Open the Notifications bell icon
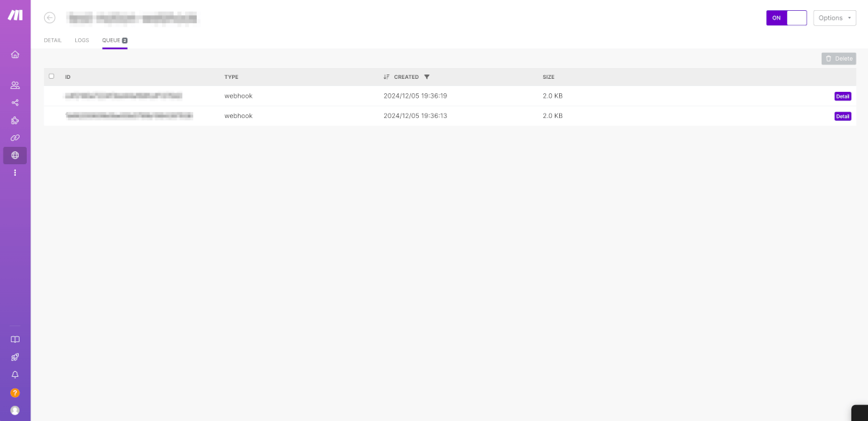Screen dimensions: 868x421 (x=15, y=375)
